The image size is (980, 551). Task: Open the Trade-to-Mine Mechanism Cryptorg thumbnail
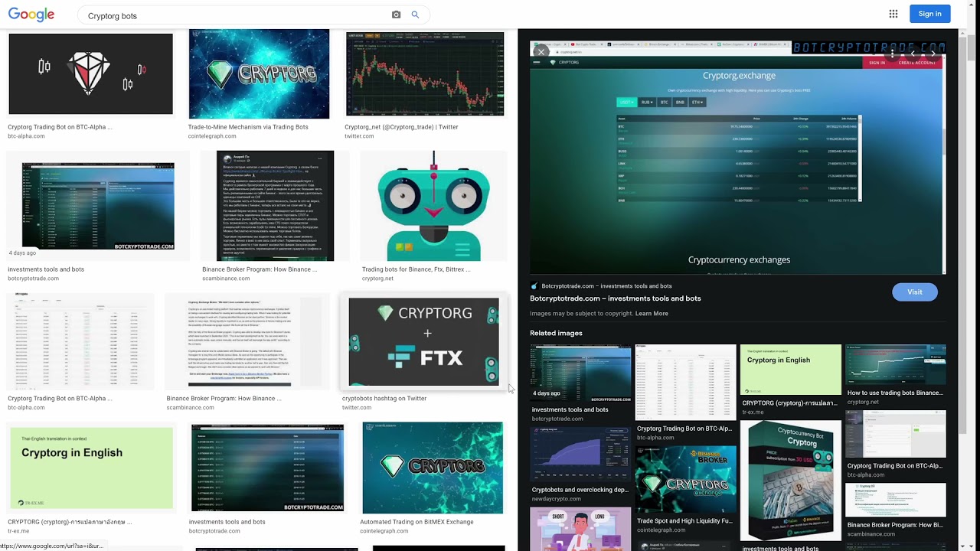pyautogui.click(x=259, y=74)
